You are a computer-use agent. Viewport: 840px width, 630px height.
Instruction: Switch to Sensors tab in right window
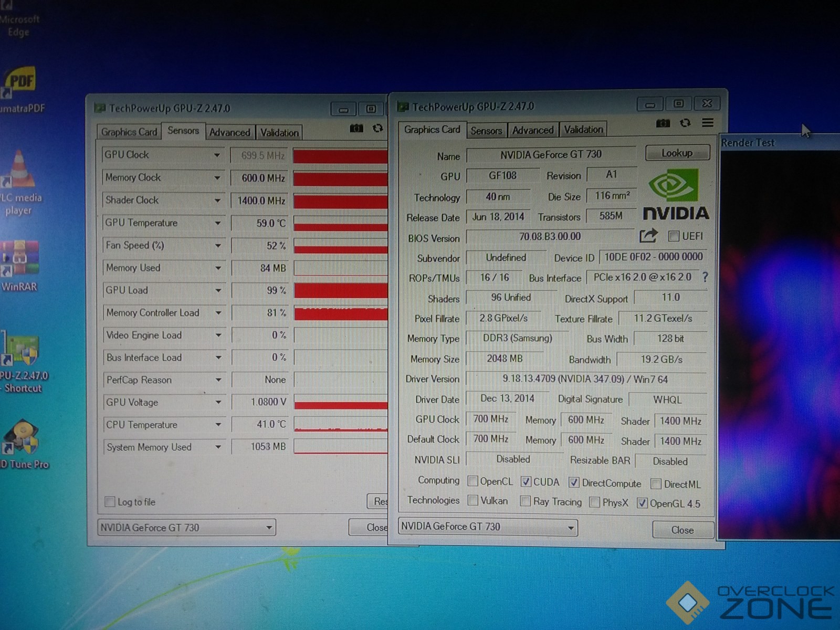486,131
